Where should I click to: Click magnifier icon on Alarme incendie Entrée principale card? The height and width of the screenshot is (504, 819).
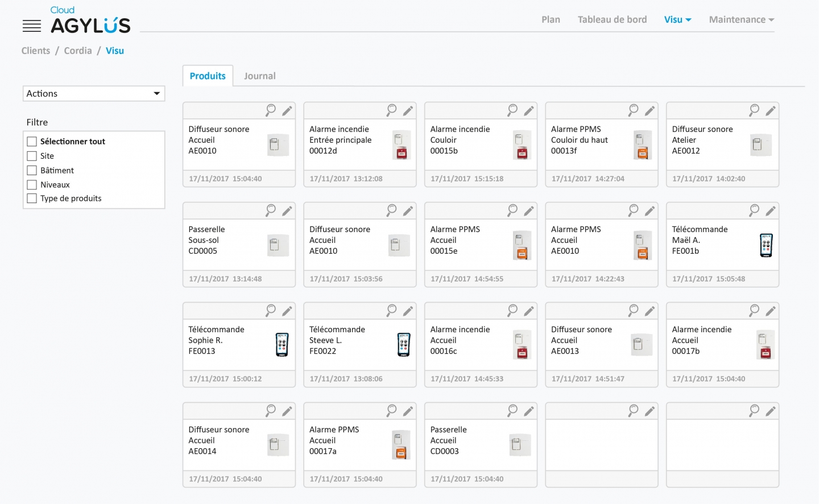pos(392,110)
